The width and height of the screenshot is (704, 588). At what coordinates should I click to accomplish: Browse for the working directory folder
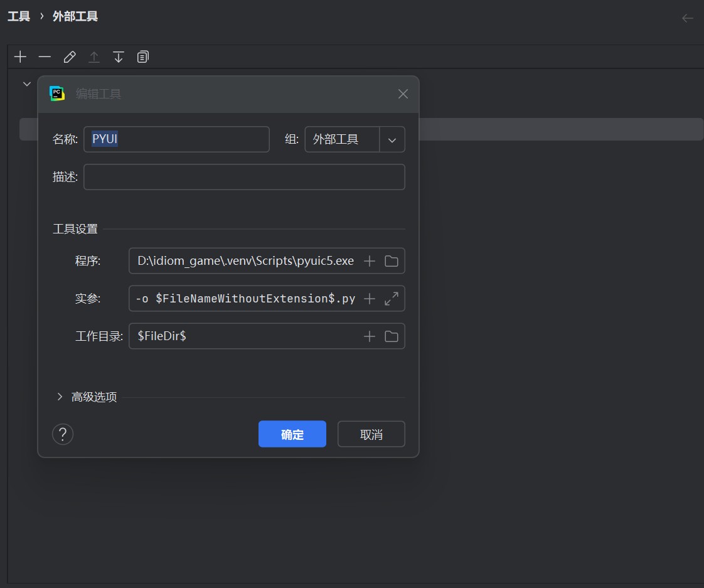pyautogui.click(x=391, y=336)
